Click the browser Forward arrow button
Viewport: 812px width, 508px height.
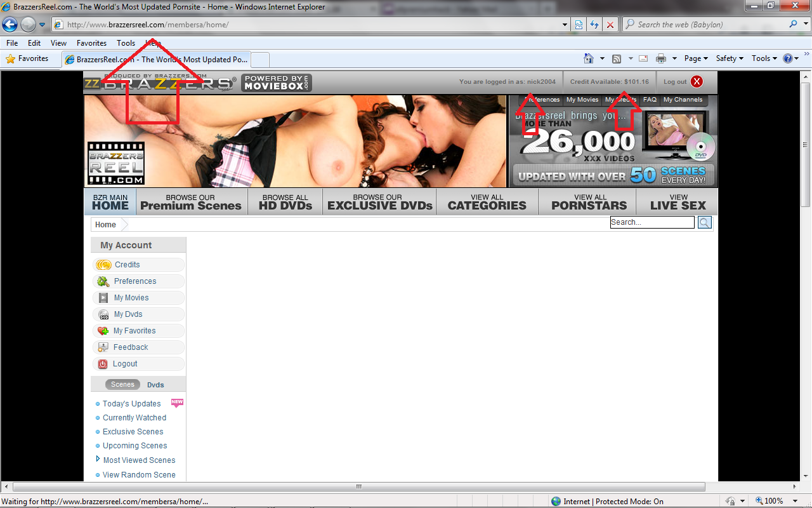click(28, 25)
